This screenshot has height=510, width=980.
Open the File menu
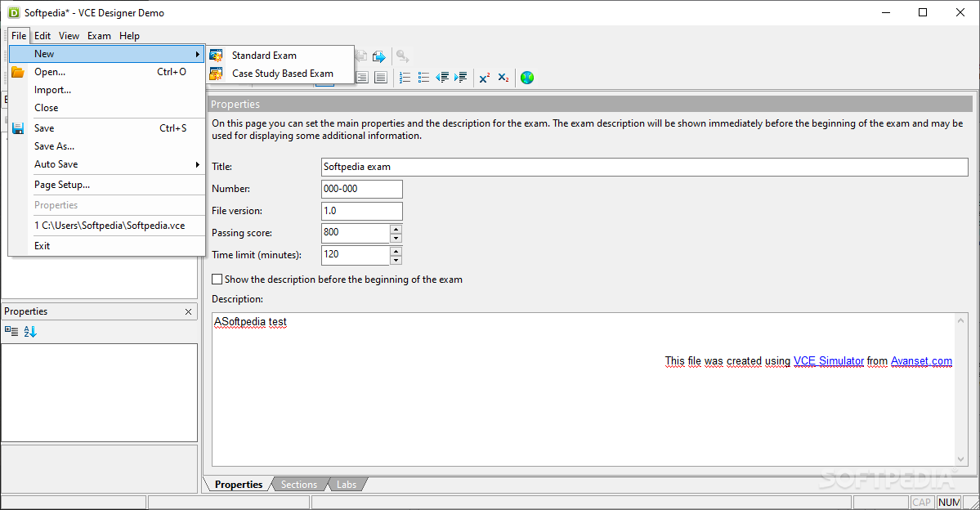tap(19, 36)
